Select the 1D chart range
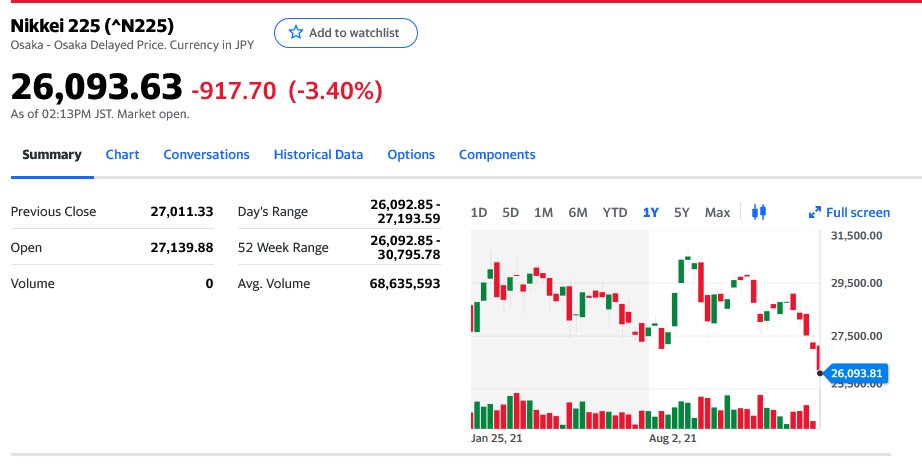 (x=479, y=212)
